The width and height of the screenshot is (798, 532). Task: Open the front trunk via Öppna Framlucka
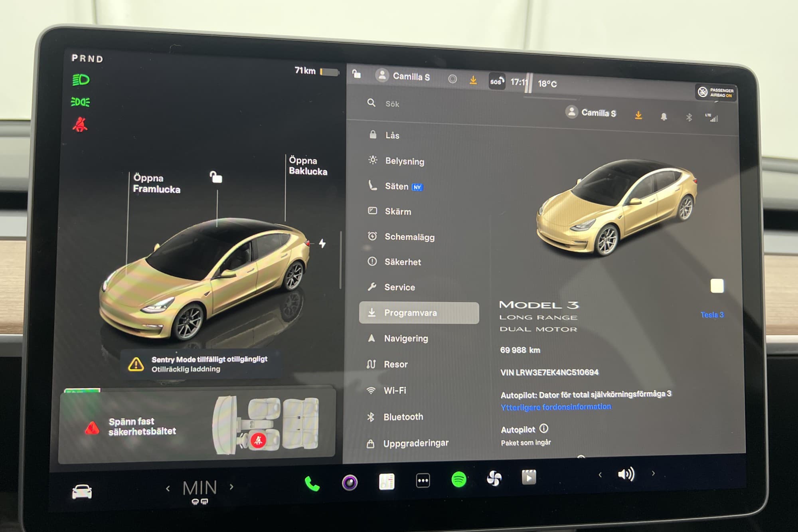(156, 184)
